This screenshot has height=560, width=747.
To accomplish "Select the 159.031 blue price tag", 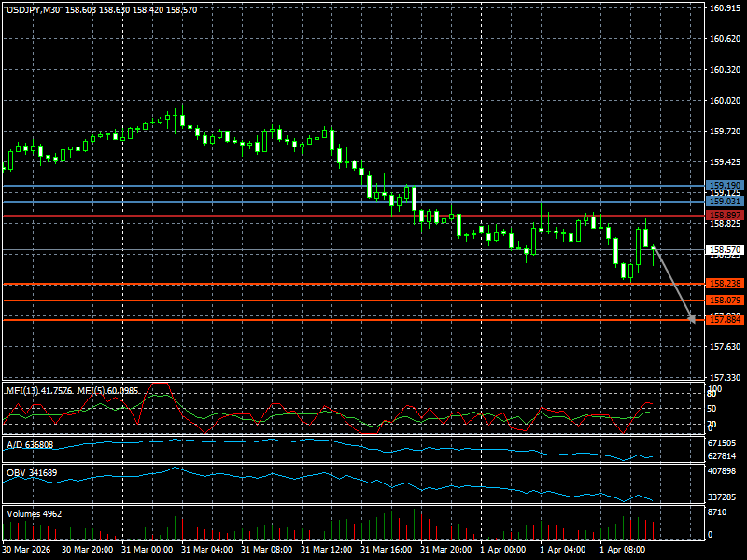I will [x=725, y=202].
